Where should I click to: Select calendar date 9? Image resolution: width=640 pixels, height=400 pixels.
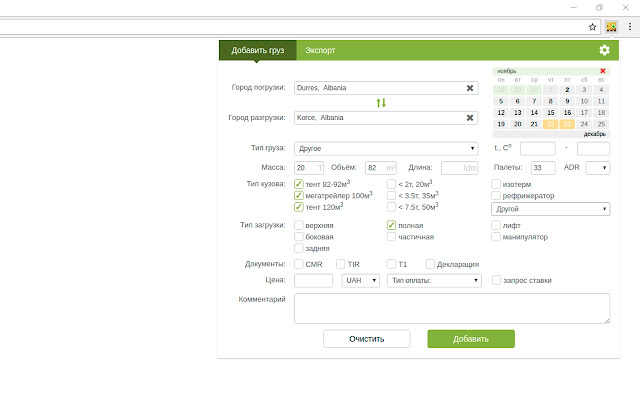[x=567, y=101]
